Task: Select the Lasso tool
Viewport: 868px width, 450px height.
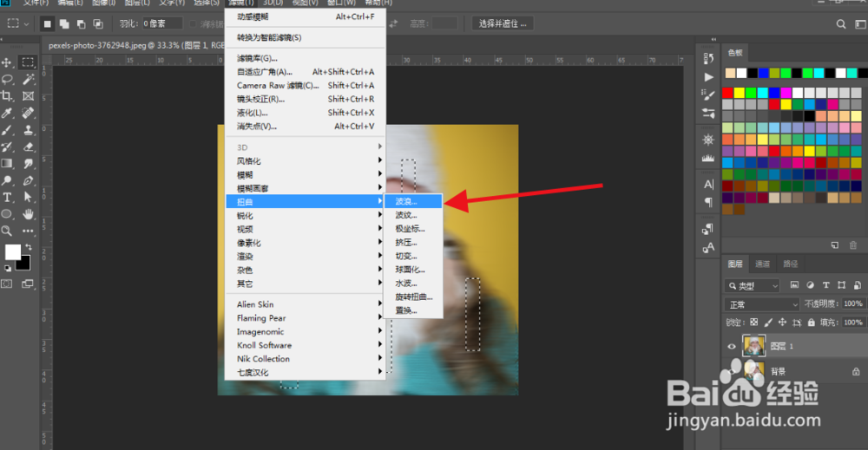Action: coord(7,79)
